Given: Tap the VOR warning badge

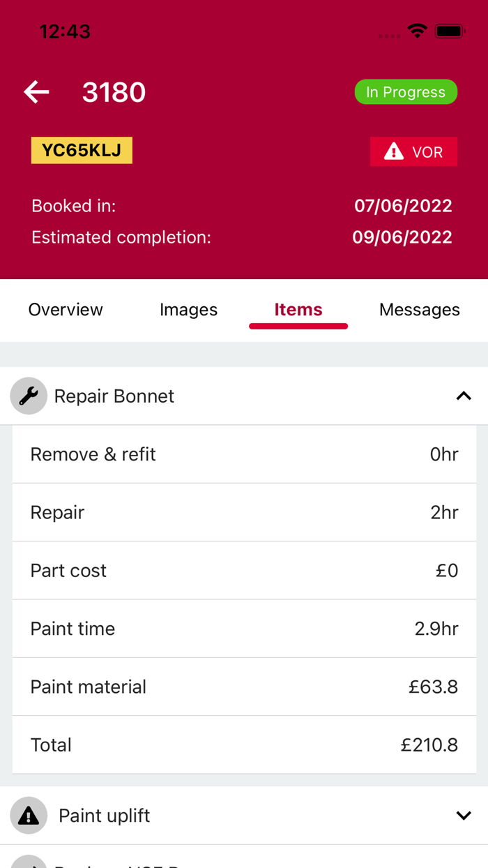Looking at the screenshot, I should pyautogui.click(x=413, y=151).
